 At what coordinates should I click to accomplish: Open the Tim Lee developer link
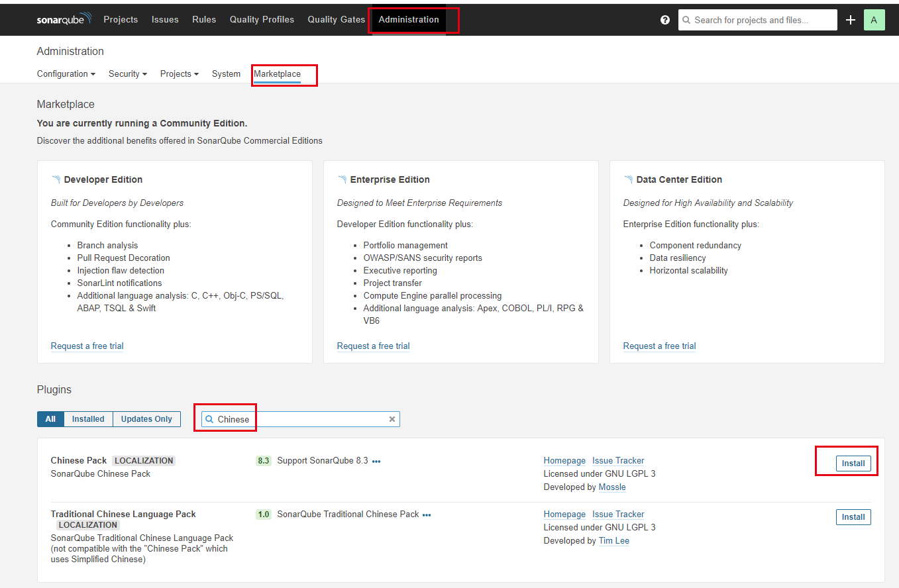point(614,541)
